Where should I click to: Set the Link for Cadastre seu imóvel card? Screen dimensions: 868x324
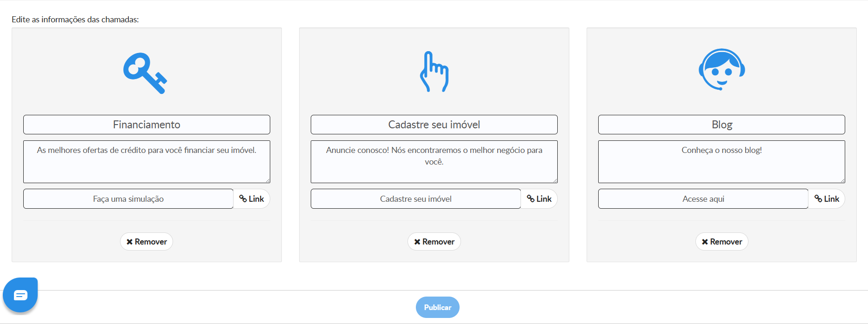click(539, 199)
